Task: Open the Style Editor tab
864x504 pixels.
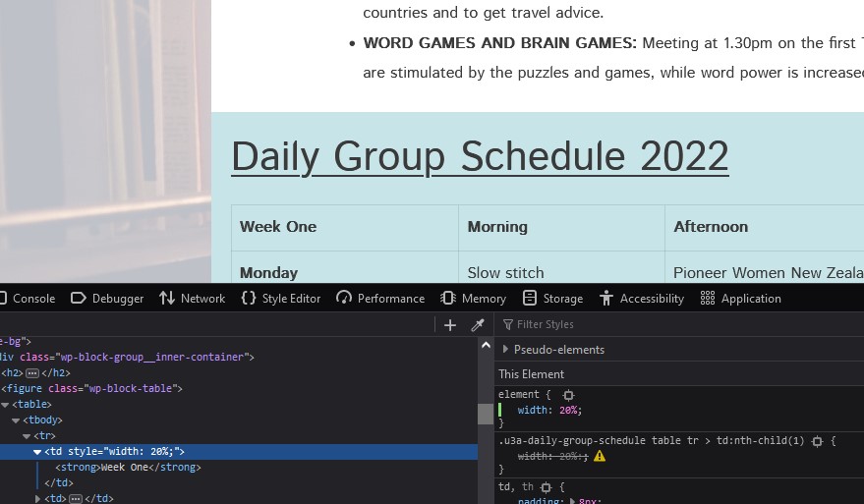Action: pyautogui.click(x=281, y=299)
